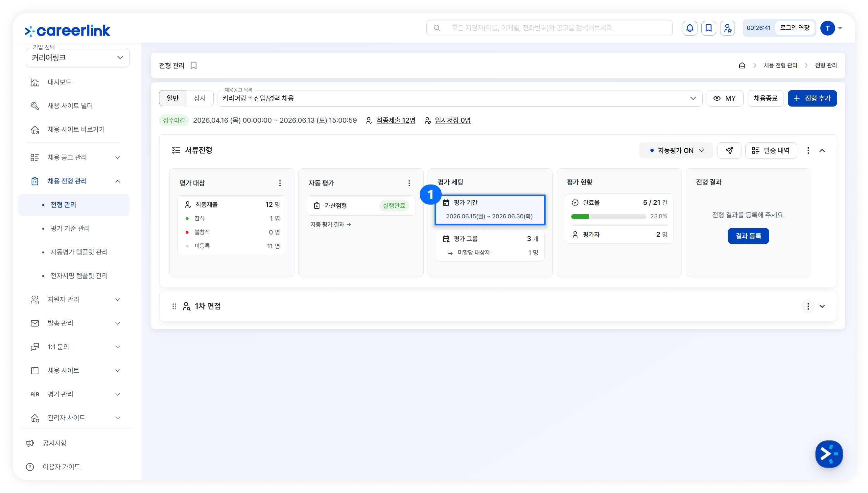Open the 최종제출 12명 link

point(395,121)
